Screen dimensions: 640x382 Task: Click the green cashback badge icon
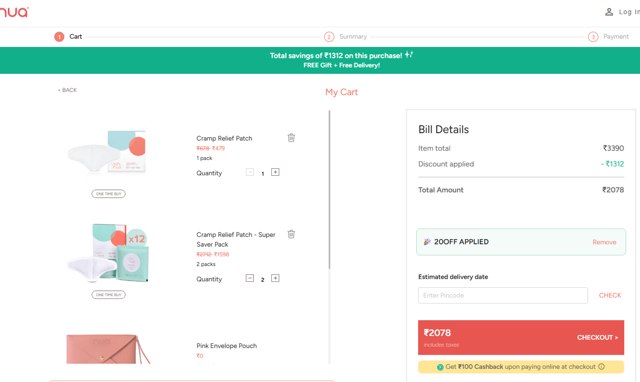(440, 367)
